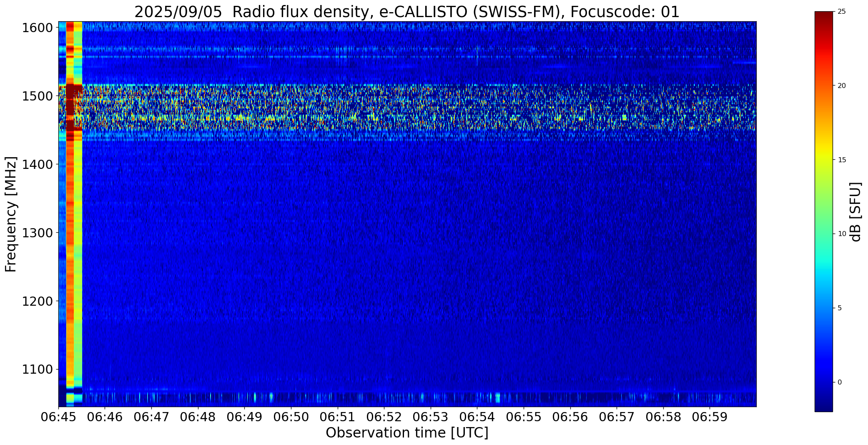868x445 pixels.
Task: Click the 06:57 time tick label
Action: [617, 417]
